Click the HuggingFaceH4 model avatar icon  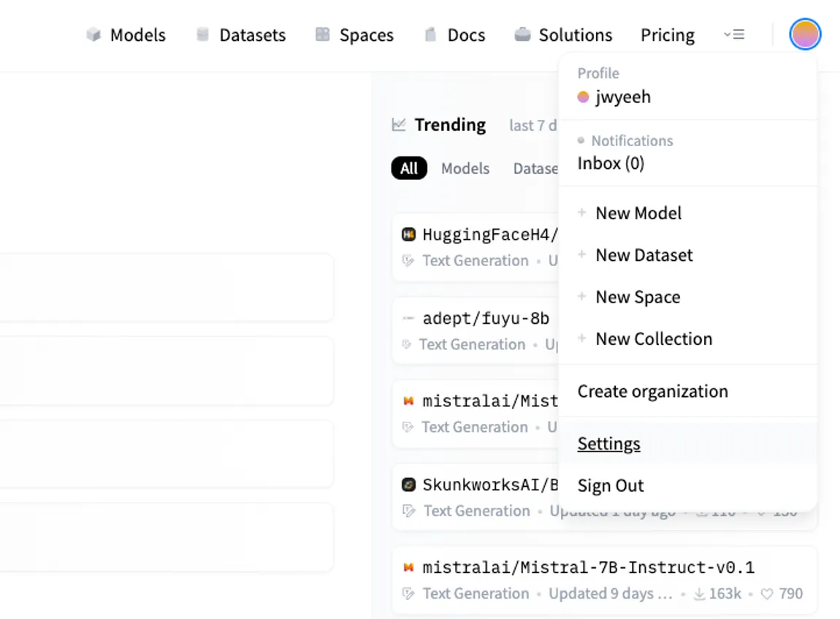tap(408, 235)
